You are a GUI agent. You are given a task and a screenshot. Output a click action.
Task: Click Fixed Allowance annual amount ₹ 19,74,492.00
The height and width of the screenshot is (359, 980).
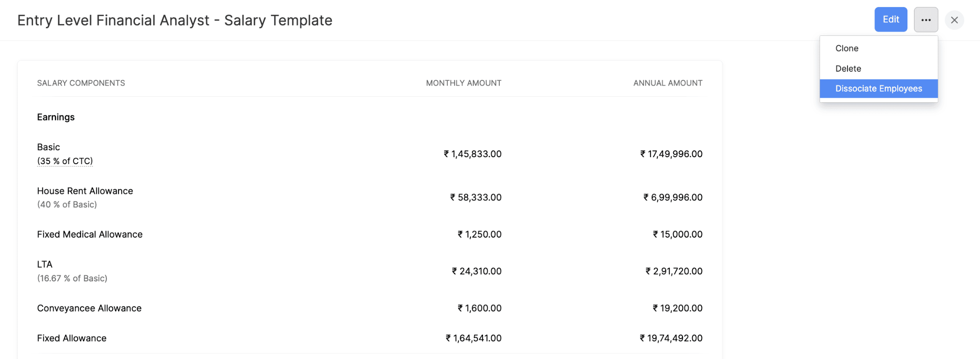[x=671, y=338]
